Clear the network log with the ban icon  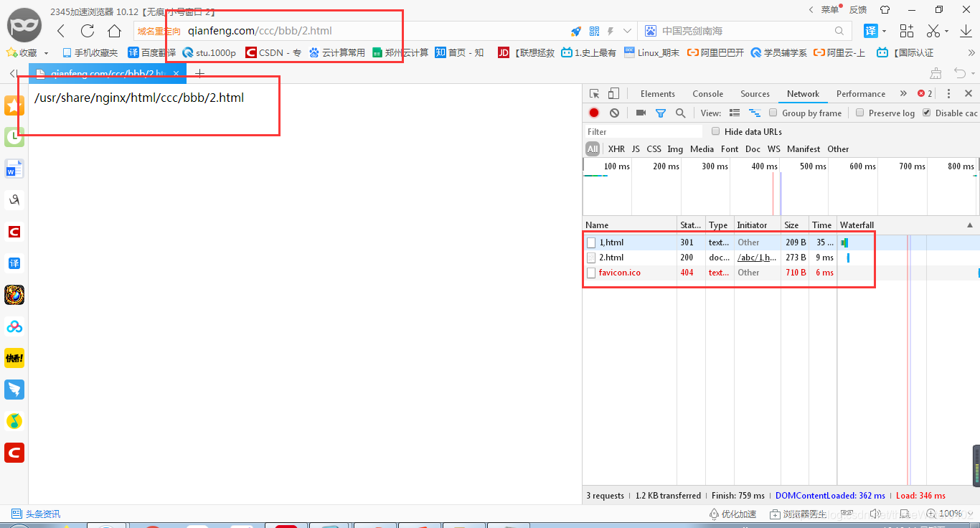click(614, 113)
